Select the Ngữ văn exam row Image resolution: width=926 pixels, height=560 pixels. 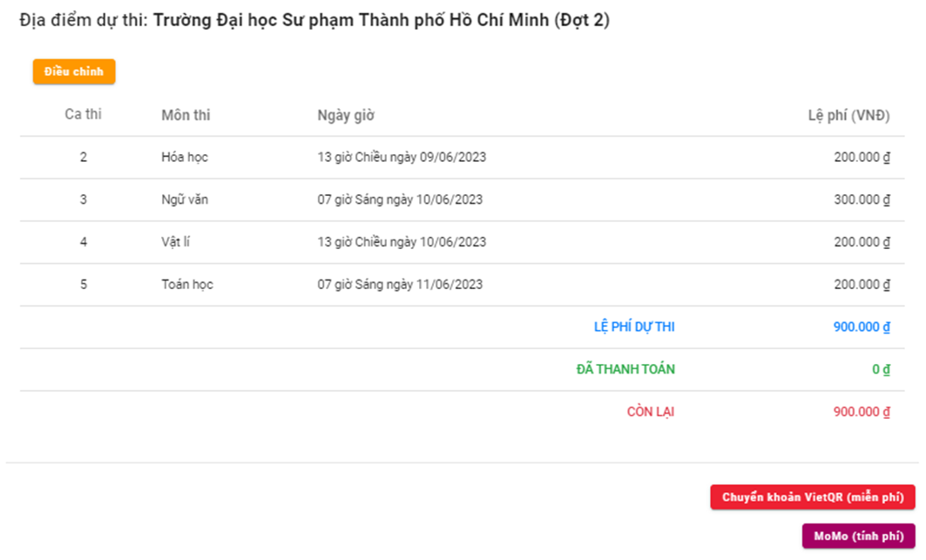coord(185,199)
